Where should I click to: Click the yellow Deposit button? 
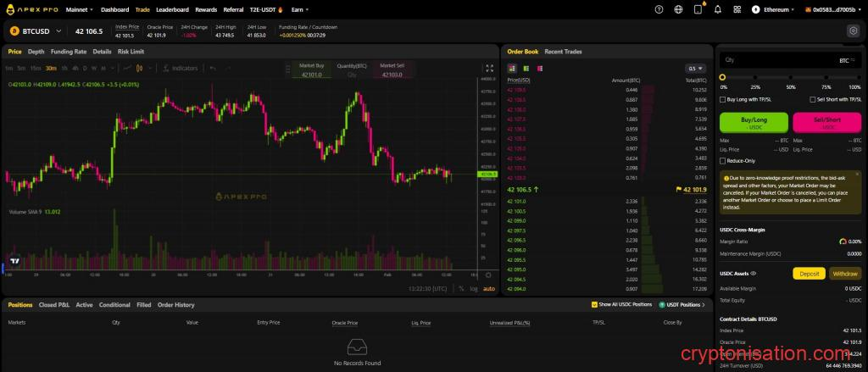(x=809, y=274)
